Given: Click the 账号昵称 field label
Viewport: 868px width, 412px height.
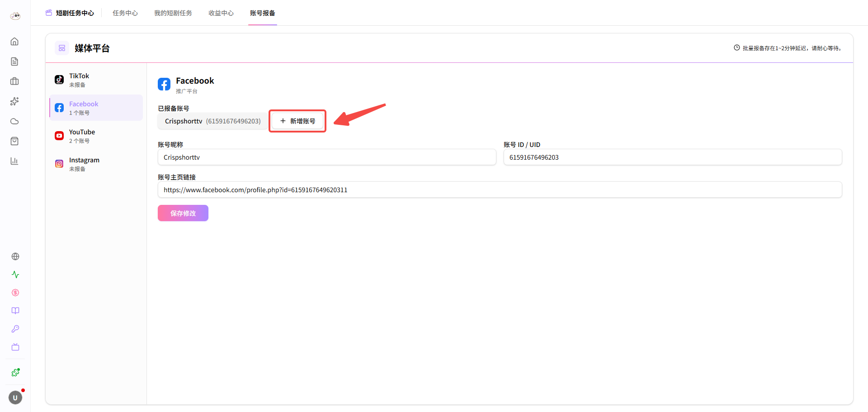Looking at the screenshot, I should (170, 145).
